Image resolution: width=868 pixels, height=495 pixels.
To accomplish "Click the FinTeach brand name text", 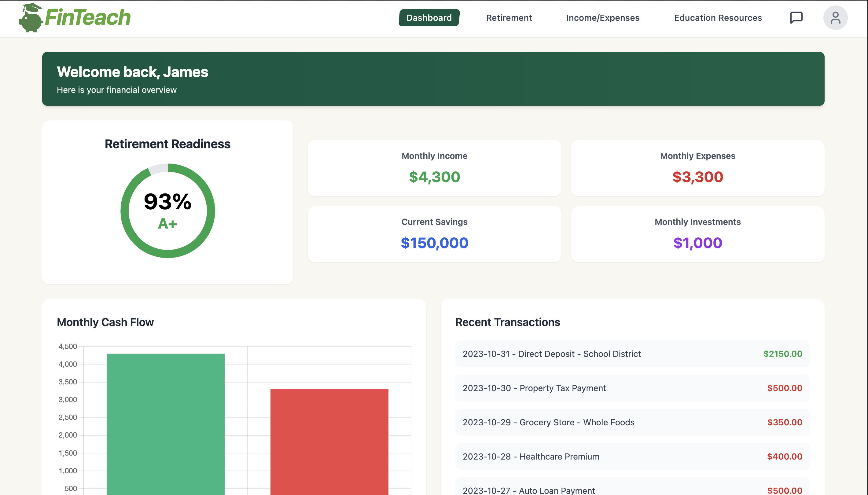I will pos(88,18).
